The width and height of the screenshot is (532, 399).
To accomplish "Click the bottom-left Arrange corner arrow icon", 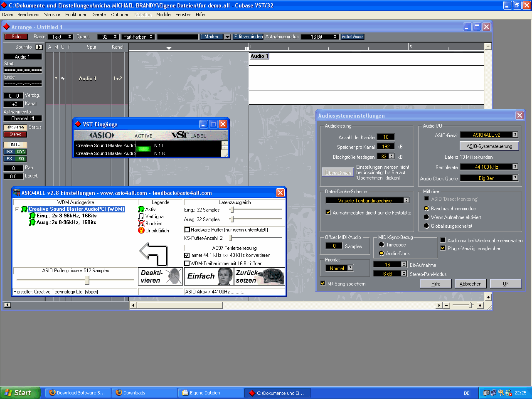I will (7, 305).
